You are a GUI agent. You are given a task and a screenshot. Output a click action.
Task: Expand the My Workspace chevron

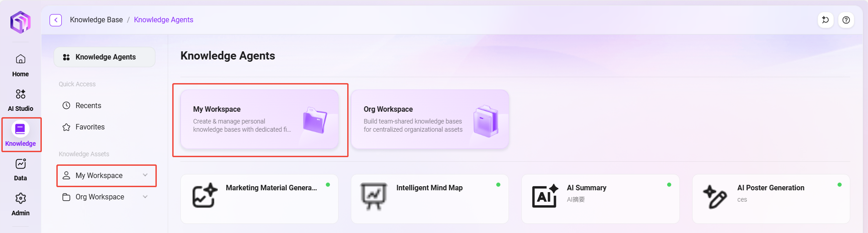coord(145,175)
